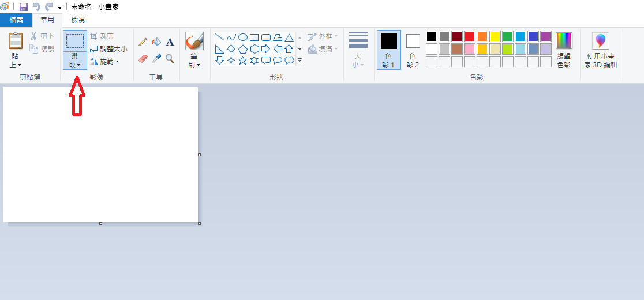
Task: Select the Eraser tool
Action: 143,59
